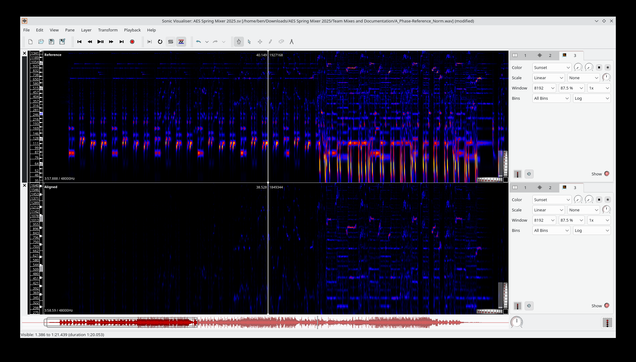Toggle the button beside Reference pane level meter
This screenshot has height=362, width=636.
(529, 174)
